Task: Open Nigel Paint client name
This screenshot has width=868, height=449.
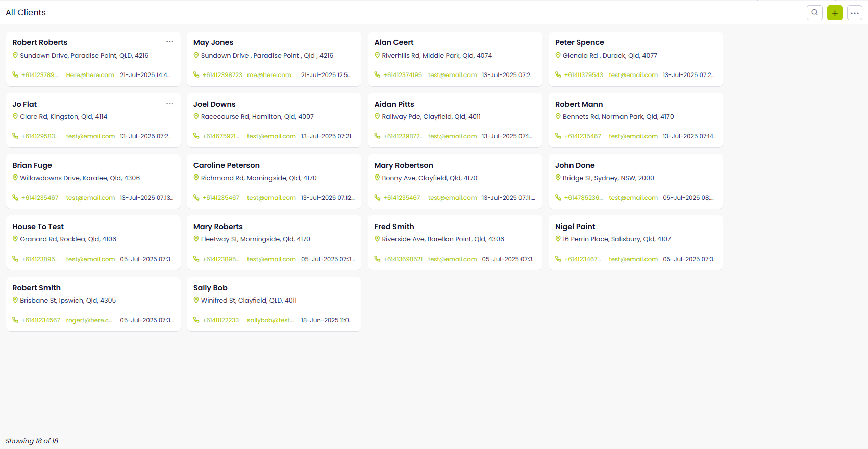Action: pyautogui.click(x=575, y=227)
